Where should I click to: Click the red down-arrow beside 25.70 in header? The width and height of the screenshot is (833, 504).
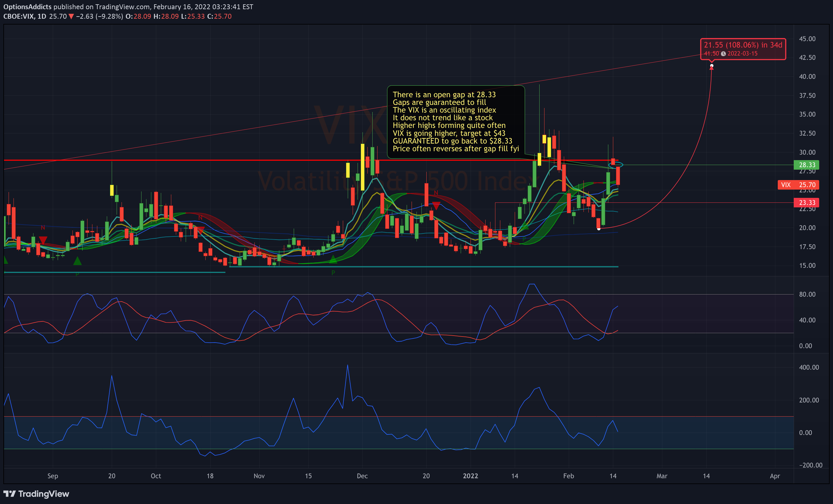71,16
